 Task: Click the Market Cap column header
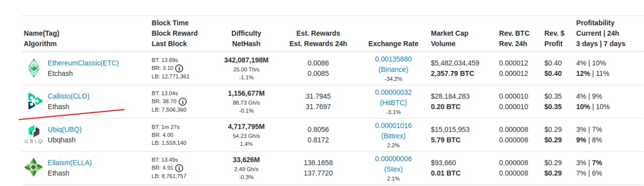[x=449, y=33]
